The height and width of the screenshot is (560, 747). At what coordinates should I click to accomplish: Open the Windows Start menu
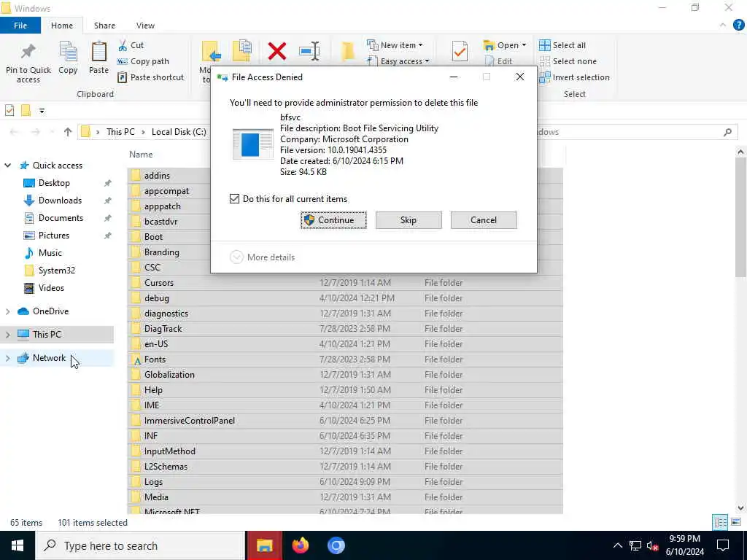coord(18,545)
